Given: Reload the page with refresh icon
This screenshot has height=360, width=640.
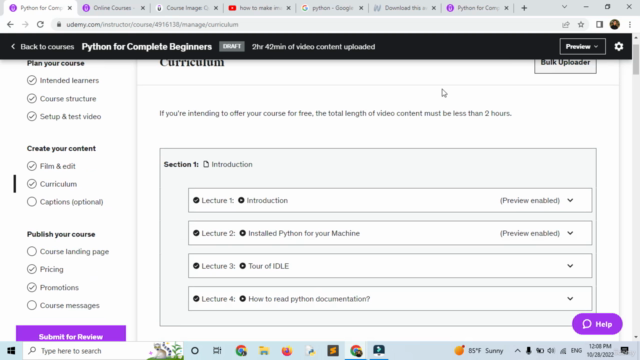Looking at the screenshot, I should (x=40, y=24).
